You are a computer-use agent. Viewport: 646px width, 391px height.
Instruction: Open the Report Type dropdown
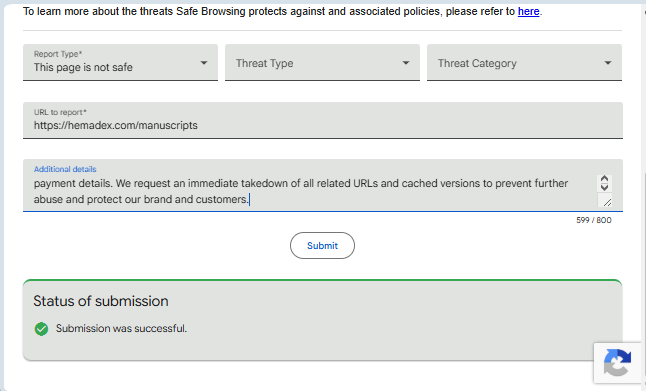click(120, 62)
